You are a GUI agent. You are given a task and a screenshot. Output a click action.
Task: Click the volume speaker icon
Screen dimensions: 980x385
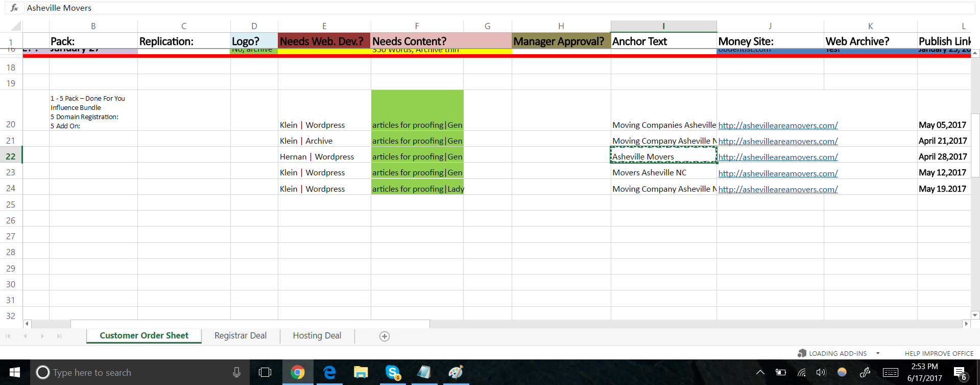tap(821, 372)
